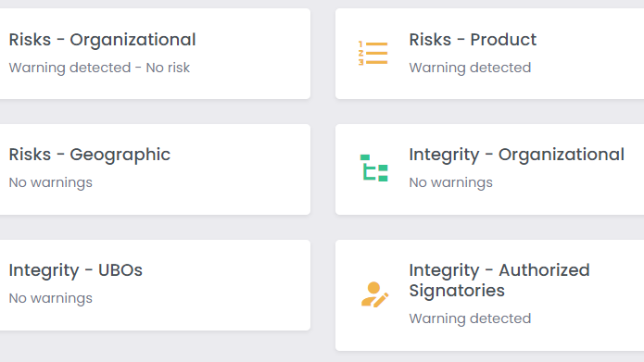The width and height of the screenshot is (644, 362).
Task: Click the numbered list icon for Risks - Product
Action: tap(373, 54)
